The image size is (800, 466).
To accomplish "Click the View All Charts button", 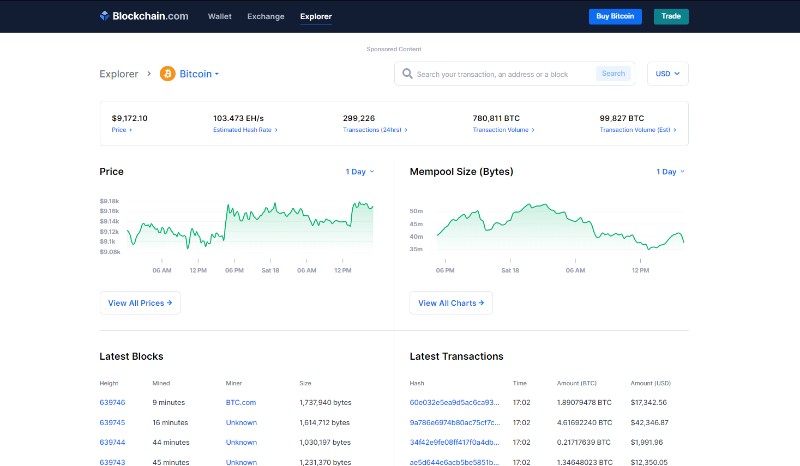I will pyautogui.click(x=451, y=303).
